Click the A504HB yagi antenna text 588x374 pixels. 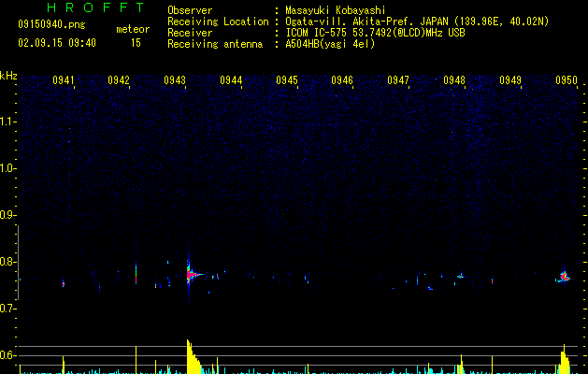pos(330,44)
